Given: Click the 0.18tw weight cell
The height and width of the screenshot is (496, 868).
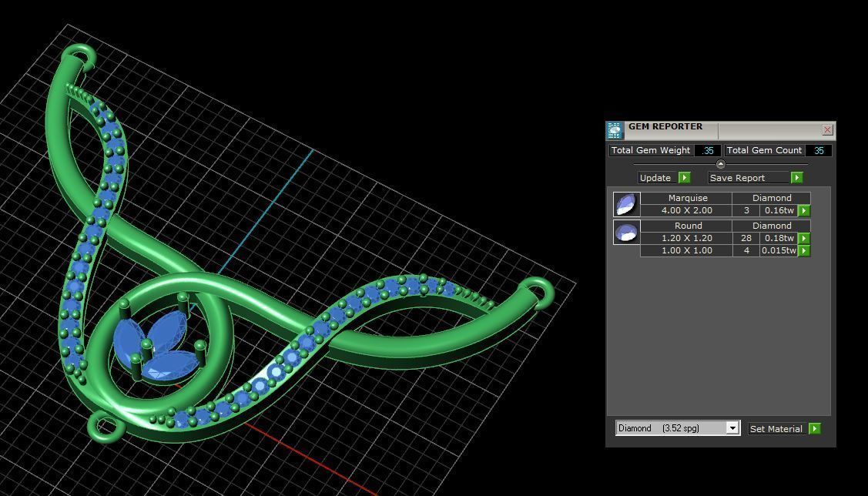Looking at the screenshot, I should pos(779,238).
